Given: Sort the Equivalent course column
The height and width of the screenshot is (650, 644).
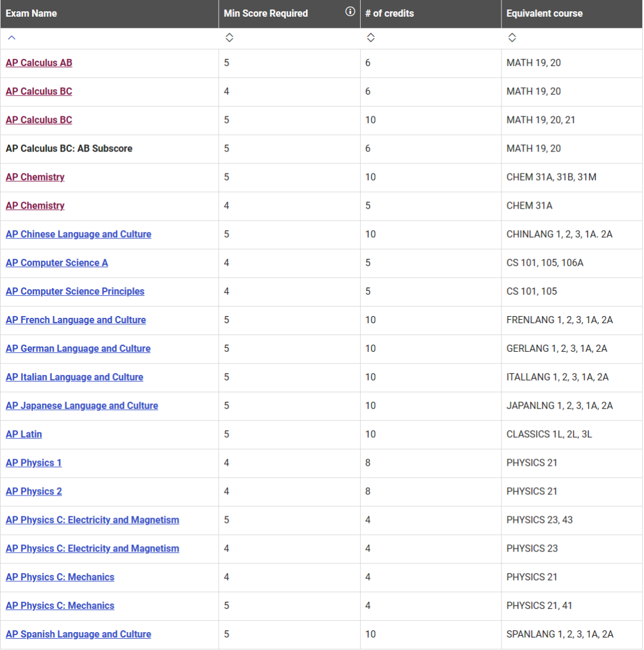Looking at the screenshot, I should click(512, 38).
